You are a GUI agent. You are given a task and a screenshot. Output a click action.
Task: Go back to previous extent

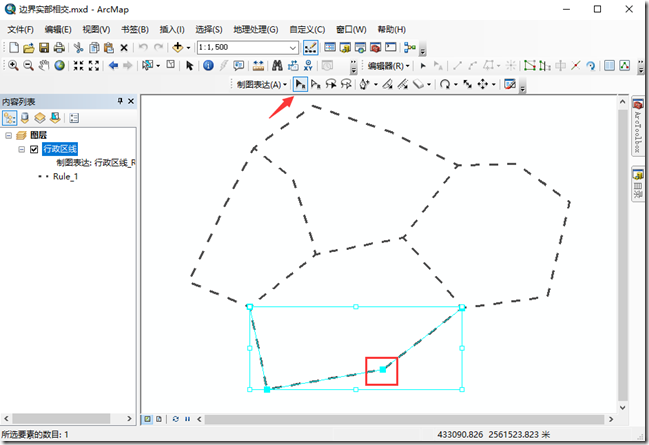(x=113, y=65)
